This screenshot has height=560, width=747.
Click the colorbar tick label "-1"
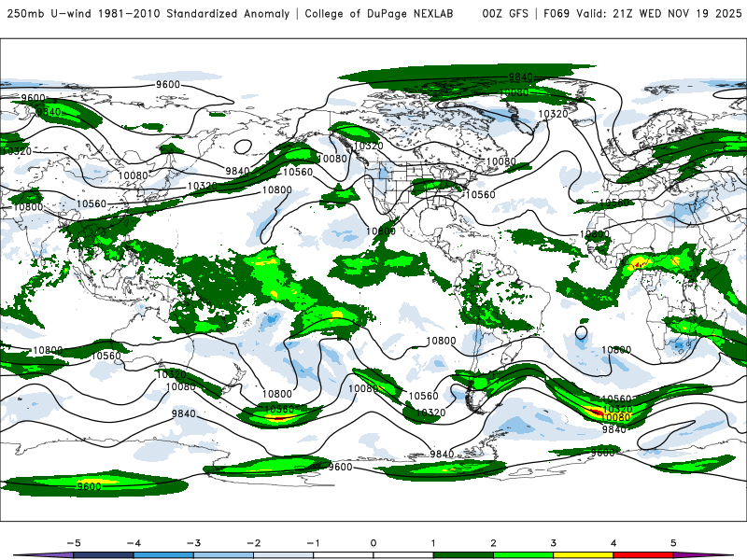click(x=314, y=543)
